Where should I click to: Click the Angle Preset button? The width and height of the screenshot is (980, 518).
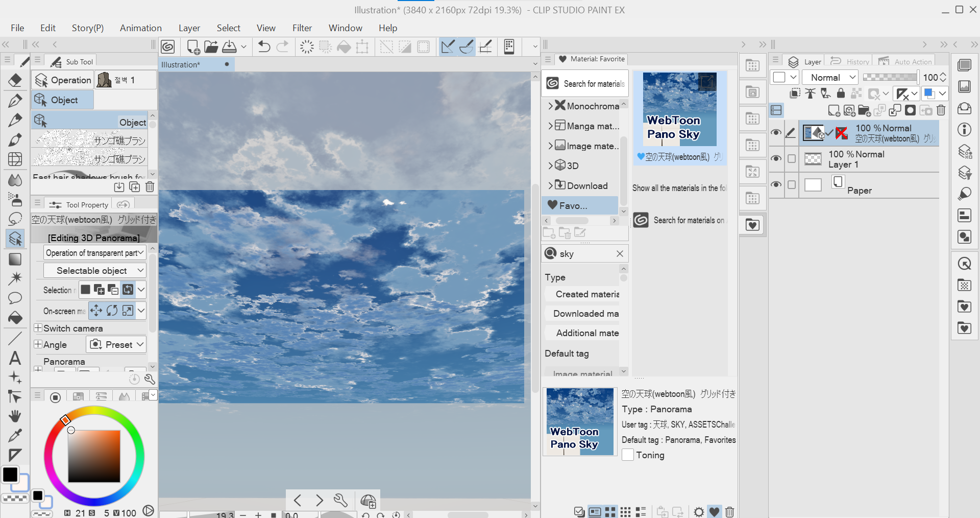[x=116, y=344]
